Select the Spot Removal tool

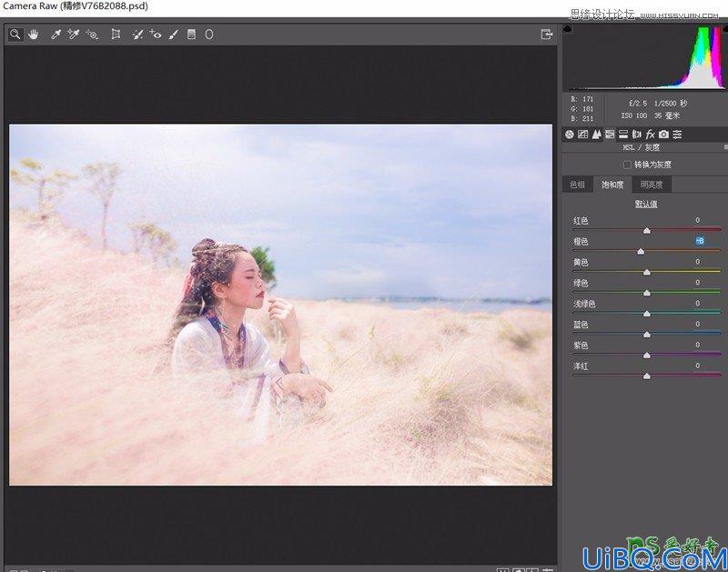tap(137, 35)
